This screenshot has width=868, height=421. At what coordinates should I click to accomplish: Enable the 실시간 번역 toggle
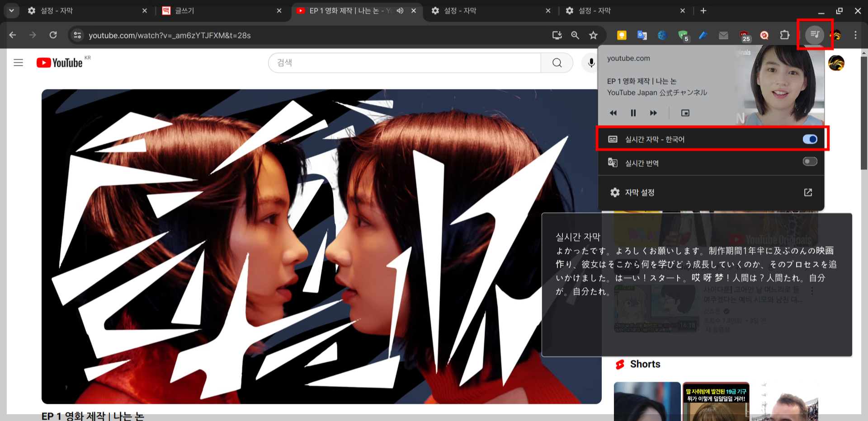810,162
